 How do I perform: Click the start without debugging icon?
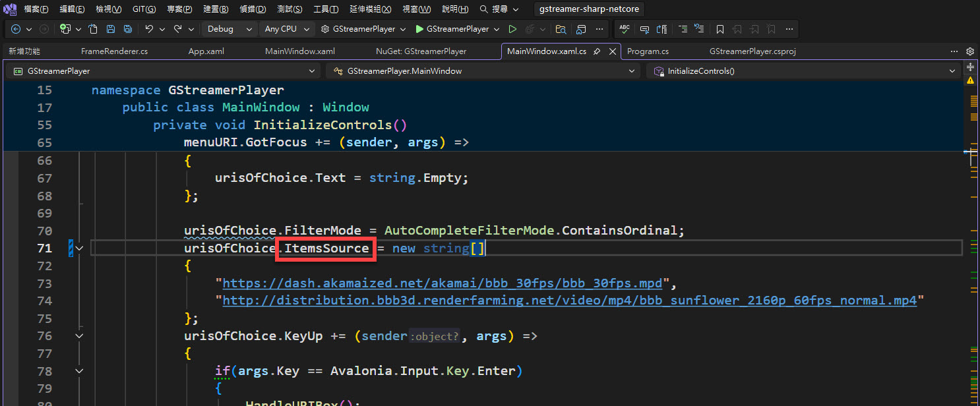512,29
